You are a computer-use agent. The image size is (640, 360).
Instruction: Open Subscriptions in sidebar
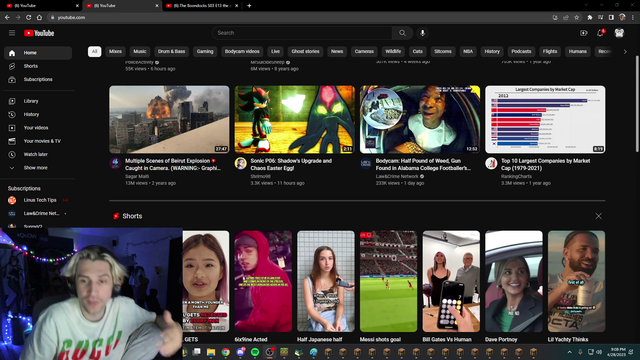click(x=38, y=80)
